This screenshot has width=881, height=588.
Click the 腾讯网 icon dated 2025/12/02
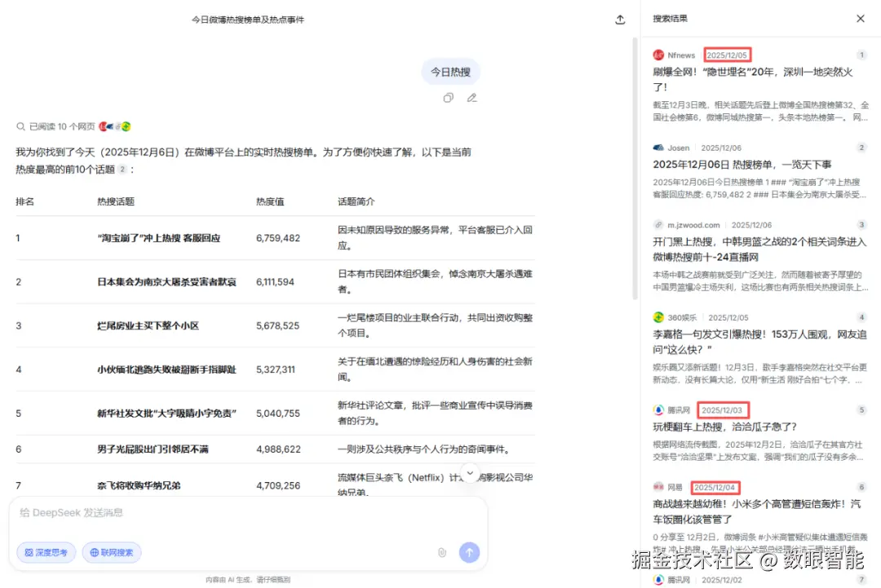[x=658, y=580]
